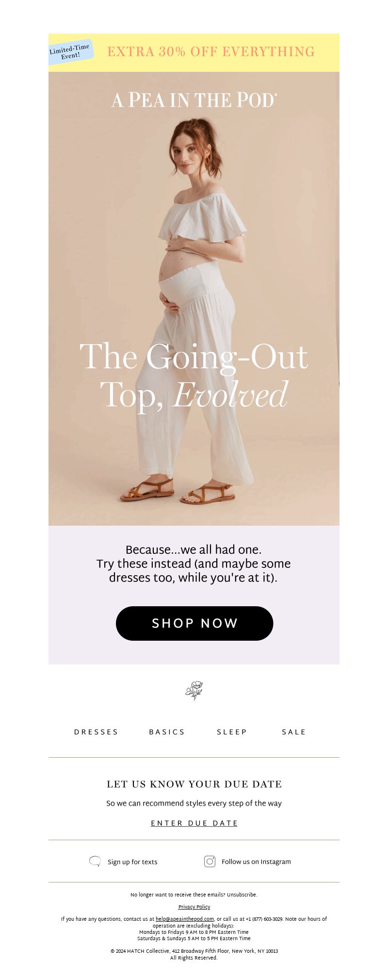
Task: Open the Dresses category
Action: [x=96, y=732]
